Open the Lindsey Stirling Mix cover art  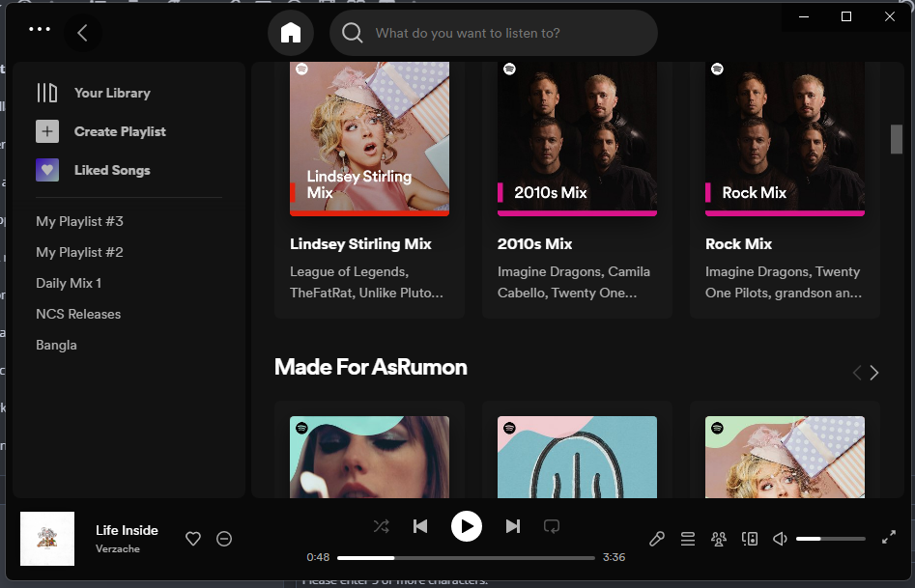[x=369, y=139]
